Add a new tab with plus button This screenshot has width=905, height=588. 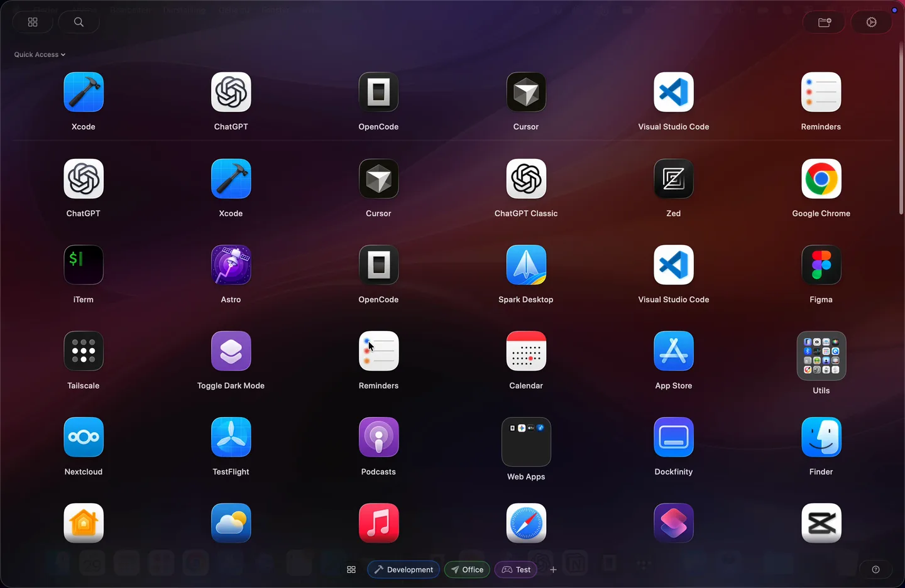553,570
